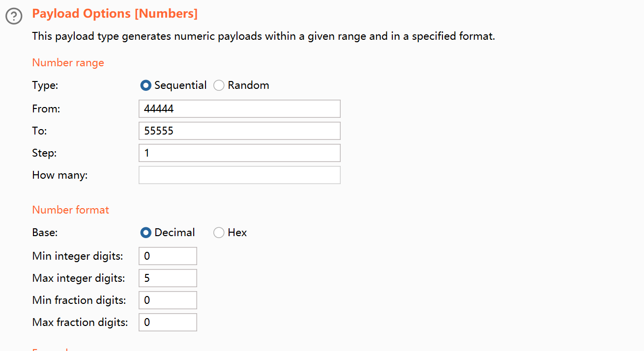The height and width of the screenshot is (351, 644).
Task: Click inside the Step value field
Action: 239,153
